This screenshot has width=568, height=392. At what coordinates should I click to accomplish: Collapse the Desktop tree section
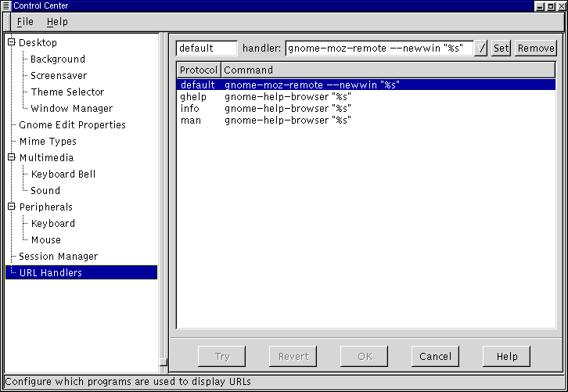pyautogui.click(x=12, y=42)
